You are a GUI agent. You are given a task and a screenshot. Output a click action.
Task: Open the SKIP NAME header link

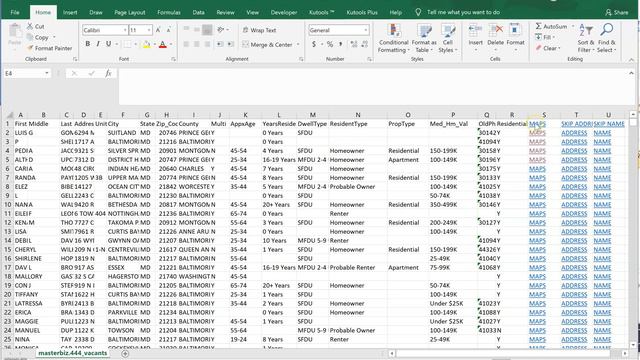(x=609, y=124)
